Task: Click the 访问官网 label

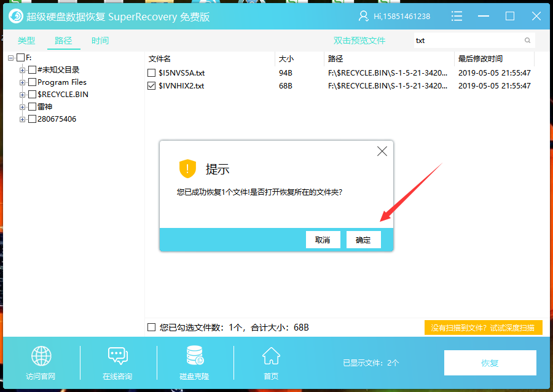Action: [x=41, y=377]
